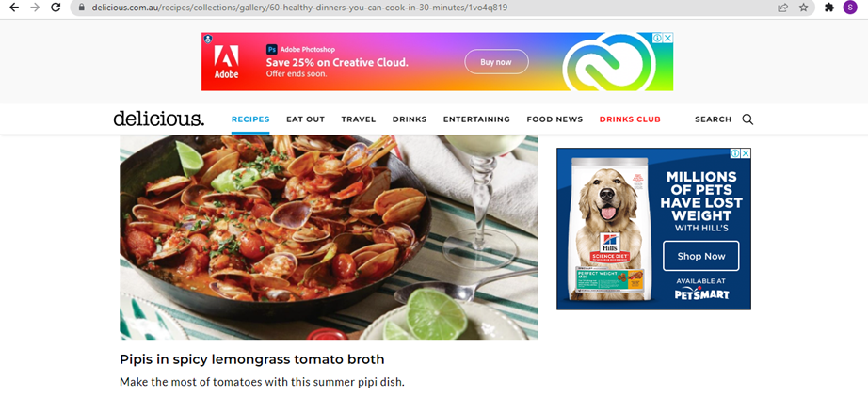Open the Drinks Club menu link
868x412 pixels.
[x=630, y=119]
